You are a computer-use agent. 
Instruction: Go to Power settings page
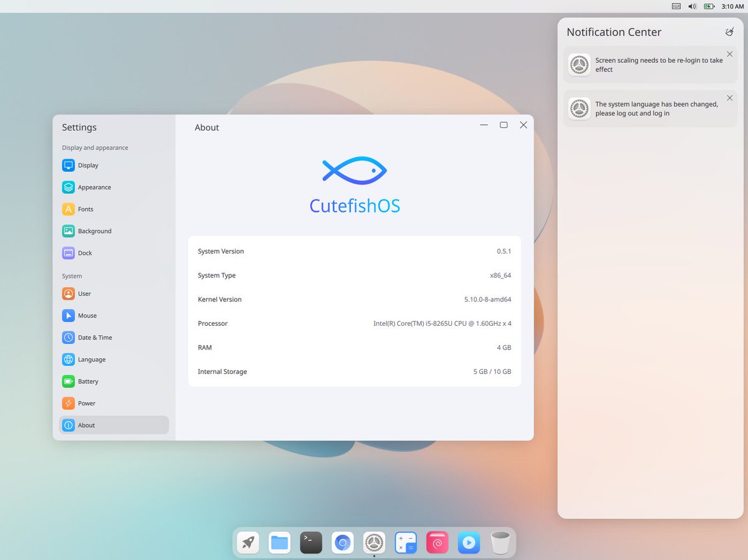[x=114, y=403]
